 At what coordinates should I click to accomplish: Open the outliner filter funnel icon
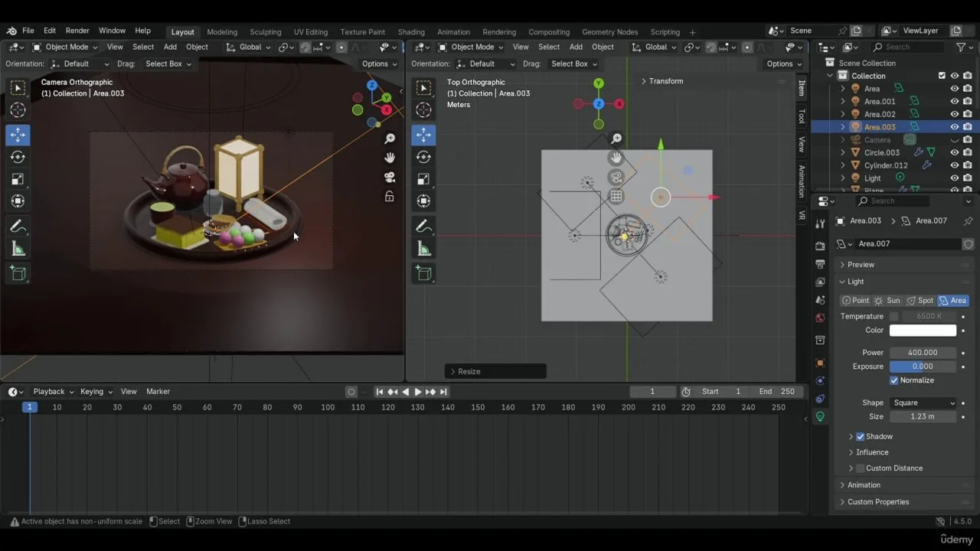point(961,47)
